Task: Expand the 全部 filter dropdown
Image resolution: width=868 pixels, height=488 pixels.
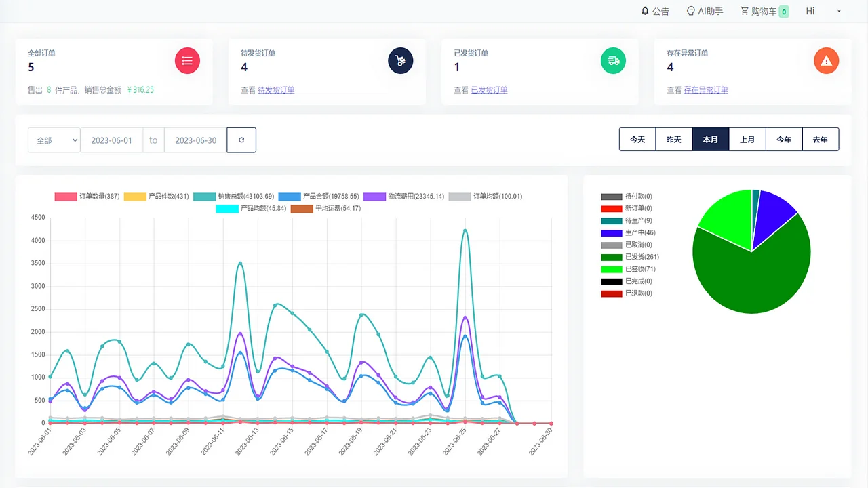Action: [x=54, y=140]
